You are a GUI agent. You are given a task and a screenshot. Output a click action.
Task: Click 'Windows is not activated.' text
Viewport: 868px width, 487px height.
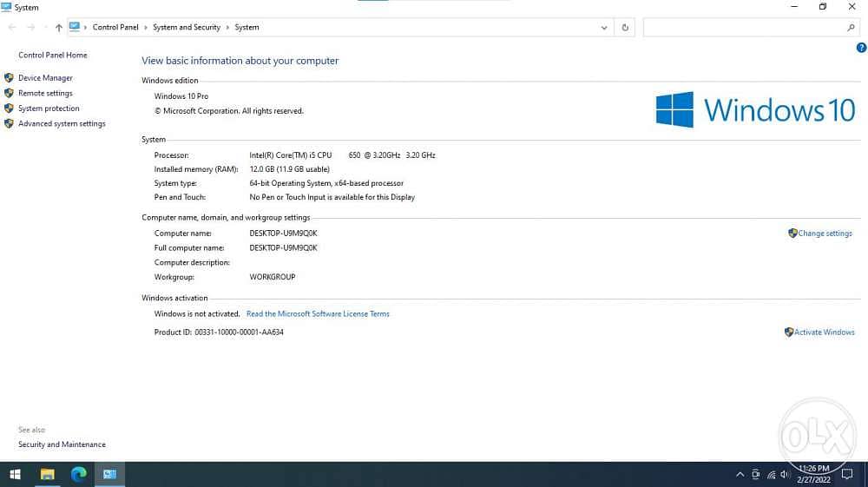click(196, 313)
